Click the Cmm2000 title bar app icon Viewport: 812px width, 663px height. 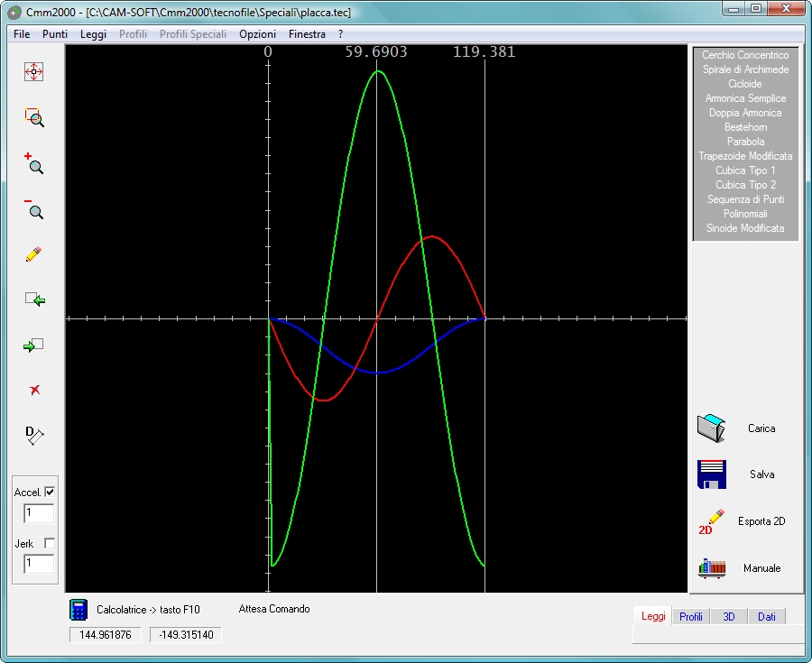(x=14, y=12)
